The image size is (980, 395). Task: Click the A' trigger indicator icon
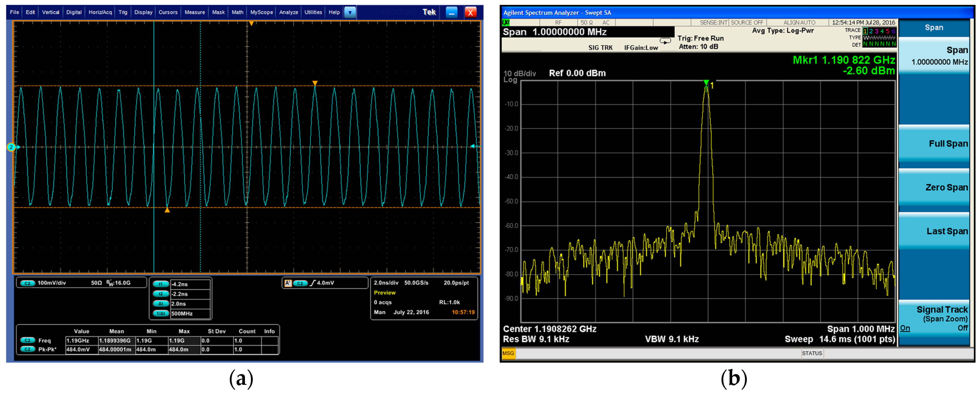click(x=288, y=283)
